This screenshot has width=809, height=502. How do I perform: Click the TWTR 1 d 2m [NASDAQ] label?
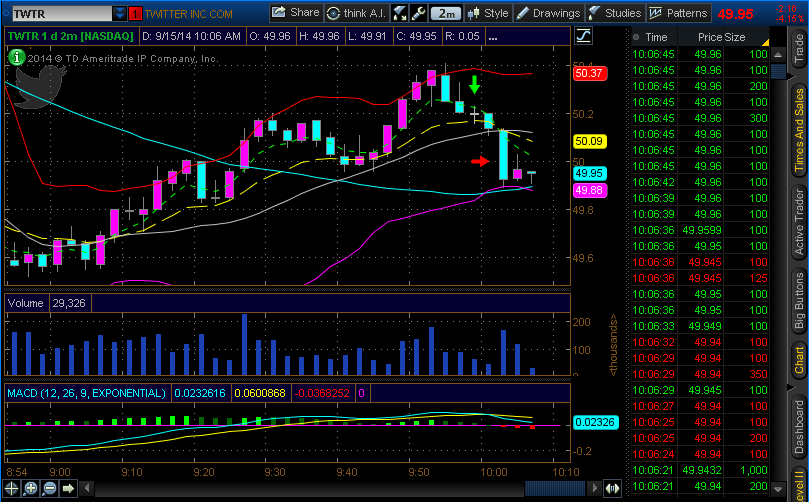click(x=71, y=37)
